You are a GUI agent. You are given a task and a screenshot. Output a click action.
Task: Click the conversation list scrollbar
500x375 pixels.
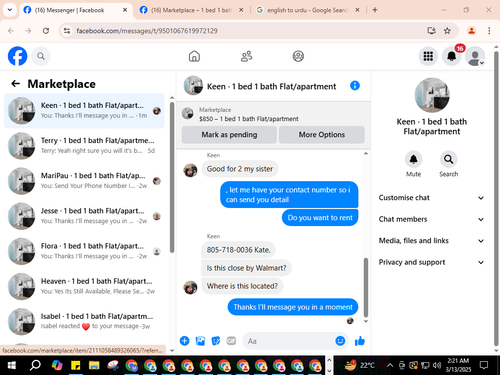click(172, 177)
